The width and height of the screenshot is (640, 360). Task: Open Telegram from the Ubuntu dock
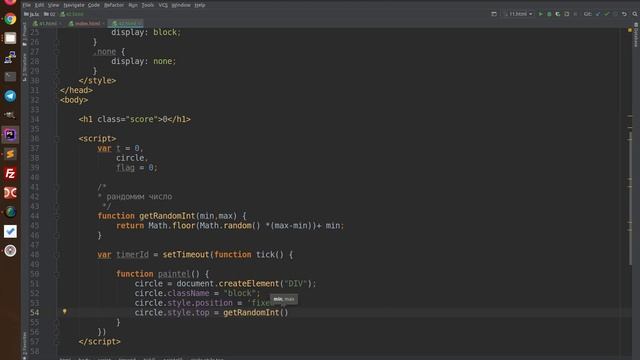pos(10,96)
